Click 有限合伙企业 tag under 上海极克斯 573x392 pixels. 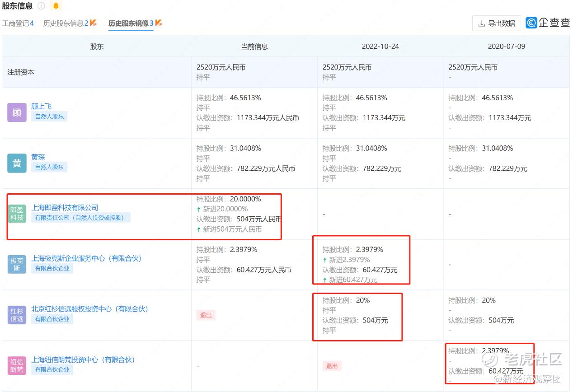52,268
